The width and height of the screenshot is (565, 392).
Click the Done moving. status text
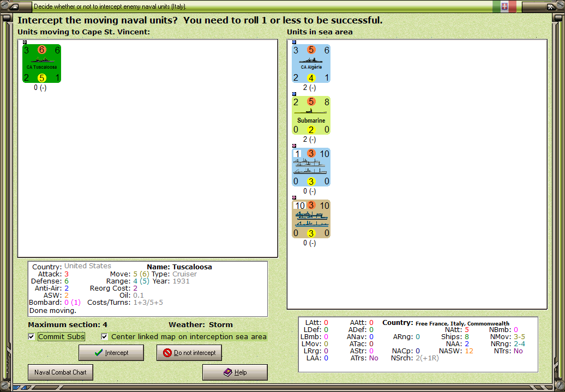tap(53, 311)
